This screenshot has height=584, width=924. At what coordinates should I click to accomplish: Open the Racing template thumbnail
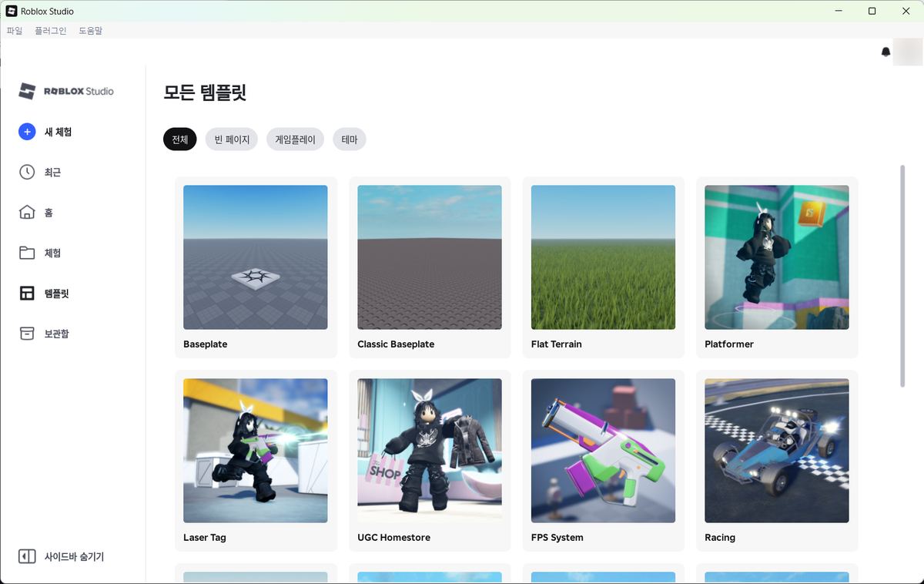click(x=777, y=451)
